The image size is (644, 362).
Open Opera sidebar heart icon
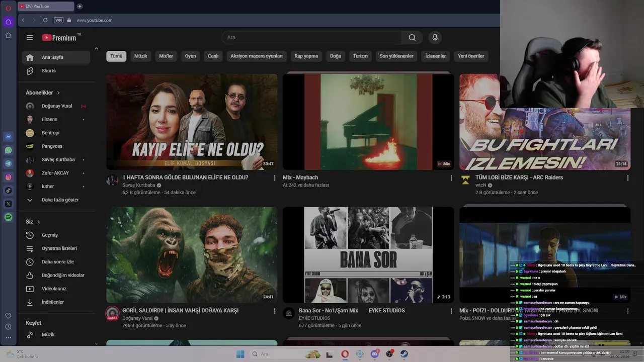[x=8, y=316]
